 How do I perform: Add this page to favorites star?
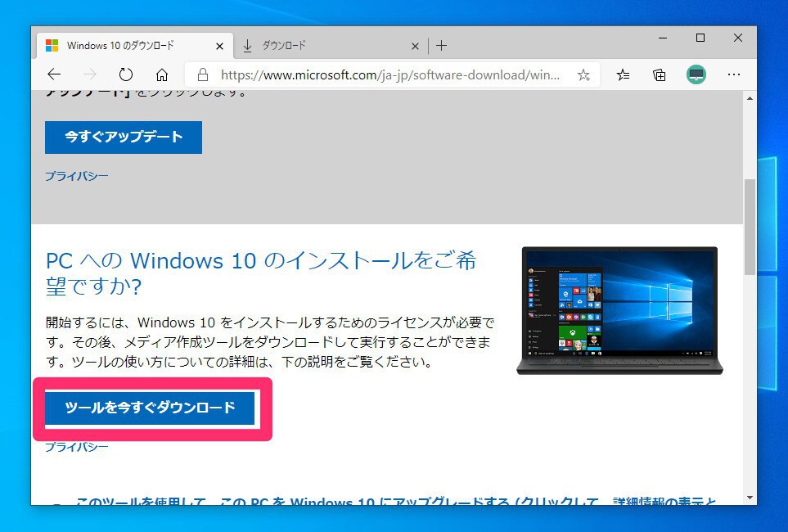(x=583, y=75)
